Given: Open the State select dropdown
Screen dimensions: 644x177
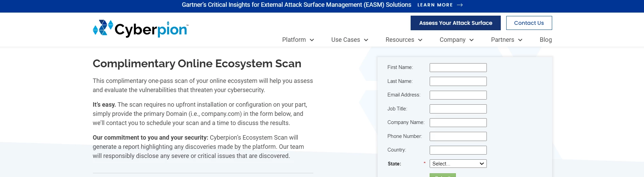Looking at the screenshot, I should (458, 164).
